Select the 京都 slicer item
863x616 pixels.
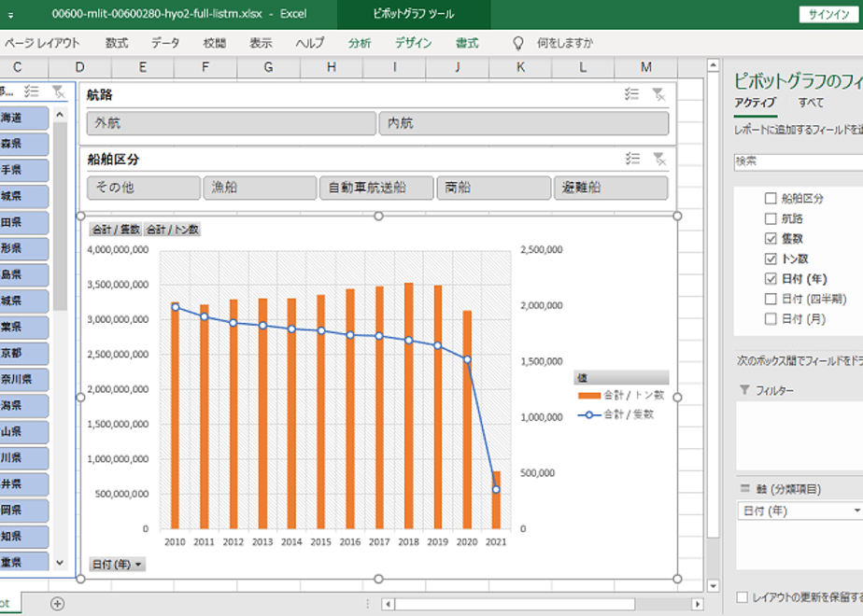coord(23,353)
